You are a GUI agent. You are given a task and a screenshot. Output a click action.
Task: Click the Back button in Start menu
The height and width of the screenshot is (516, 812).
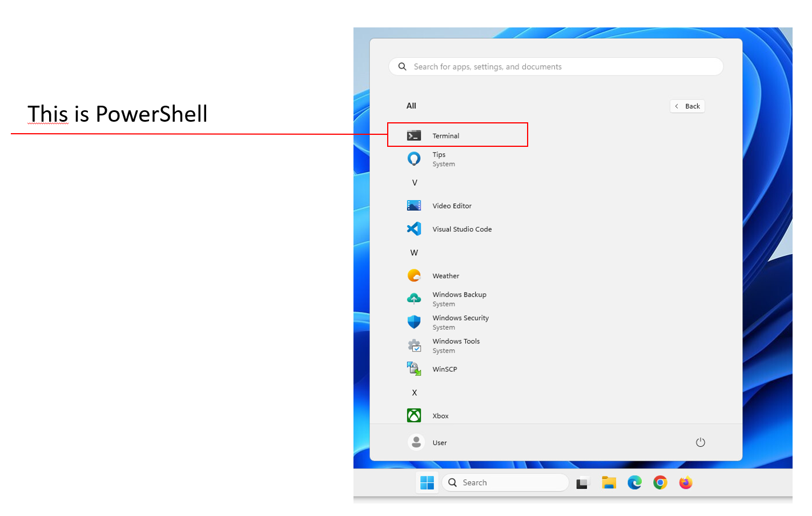pos(687,106)
